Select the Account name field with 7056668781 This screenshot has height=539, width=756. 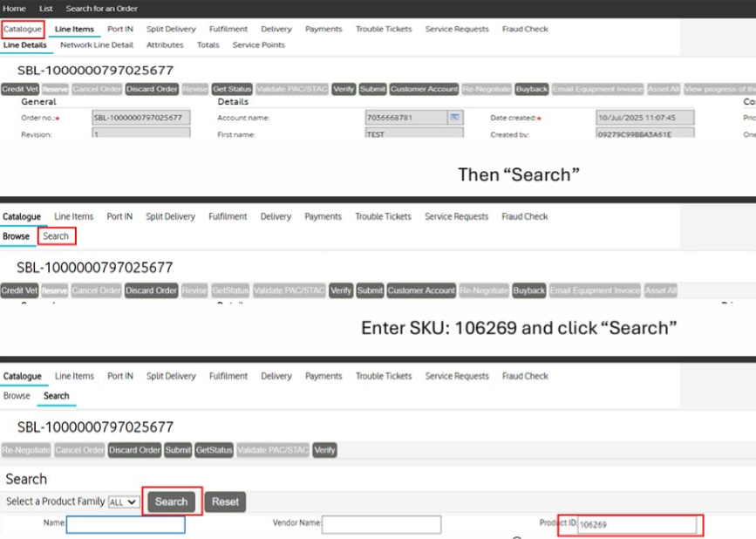(x=405, y=118)
